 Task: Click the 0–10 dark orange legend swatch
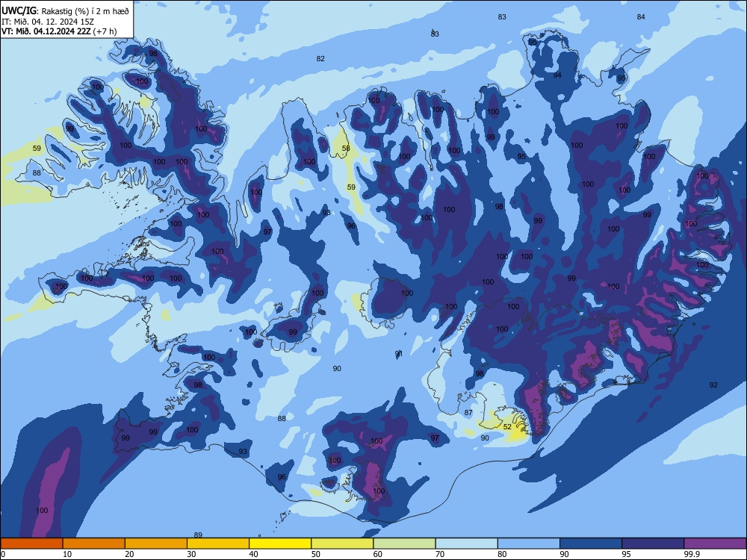pyautogui.click(x=31, y=544)
